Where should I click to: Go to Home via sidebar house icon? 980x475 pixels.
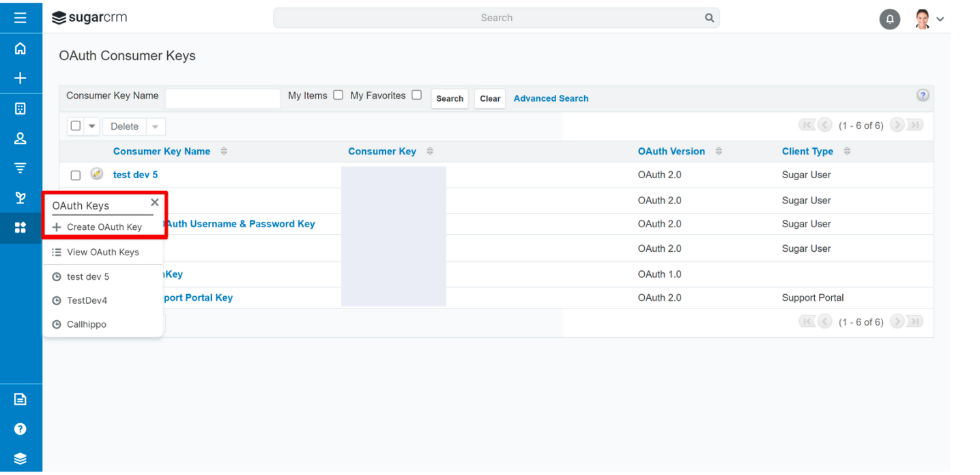click(20, 48)
